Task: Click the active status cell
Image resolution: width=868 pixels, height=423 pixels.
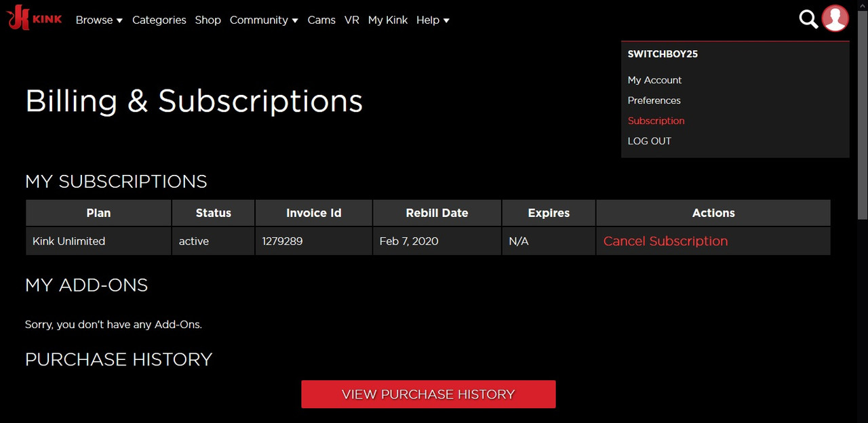Action: [213, 241]
